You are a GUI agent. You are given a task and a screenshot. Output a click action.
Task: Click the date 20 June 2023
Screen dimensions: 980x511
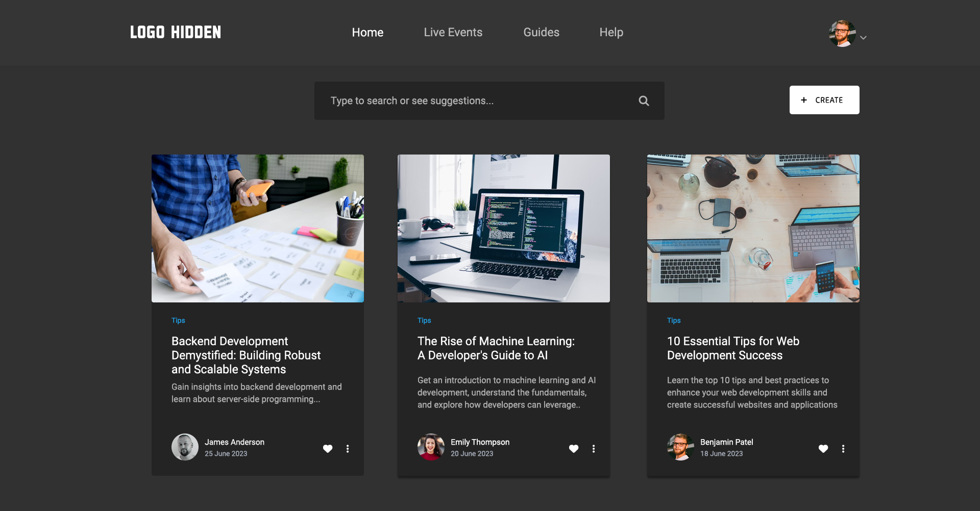tap(472, 453)
